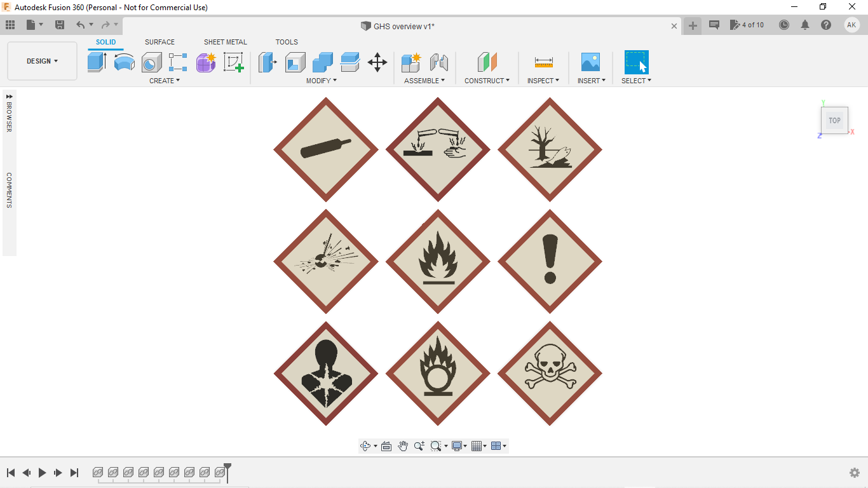Open Grid and Snaps settings icon

click(x=477, y=446)
